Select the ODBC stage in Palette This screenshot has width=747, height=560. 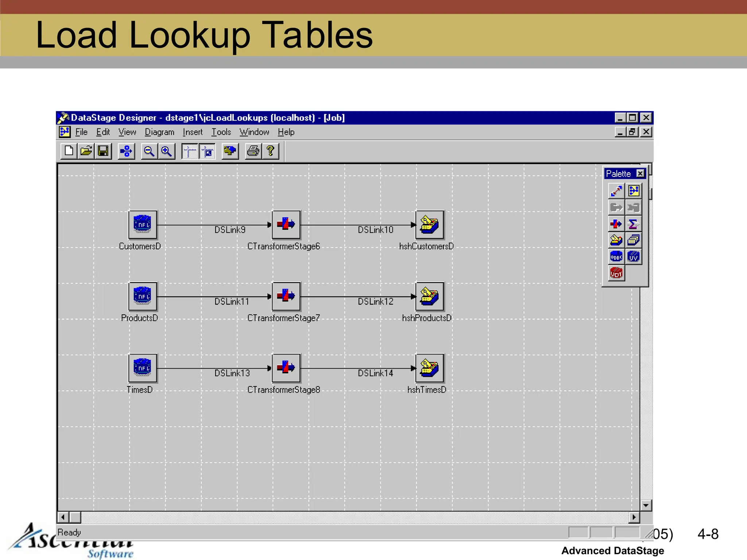(616, 257)
